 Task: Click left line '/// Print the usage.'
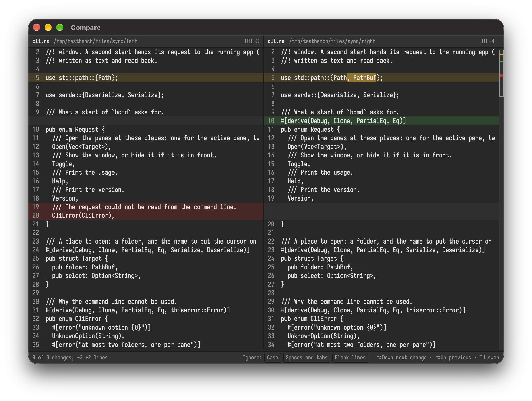[85, 172]
